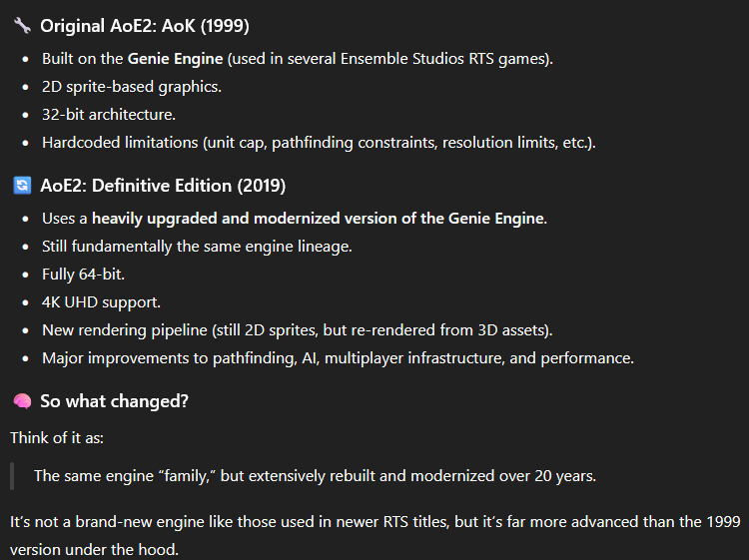Click the blockquote's vertical bar
The height and width of the screenshot is (560, 749).
pyautogui.click(x=12, y=475)
